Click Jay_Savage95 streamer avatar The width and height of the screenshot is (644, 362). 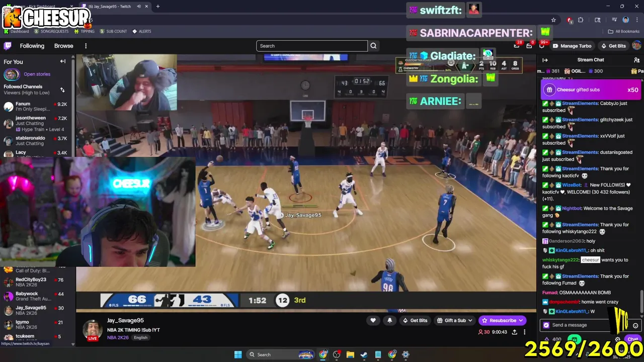(x=93, y=330)
